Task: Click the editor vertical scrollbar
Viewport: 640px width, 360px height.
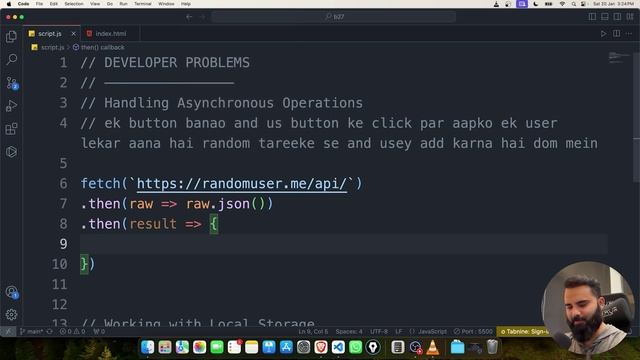Action: point(636,118)
